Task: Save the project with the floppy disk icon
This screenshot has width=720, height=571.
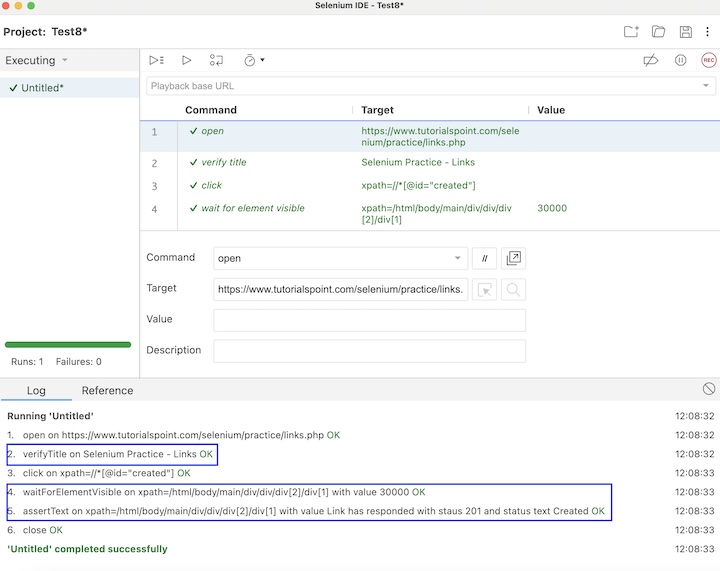Action: 686,31
